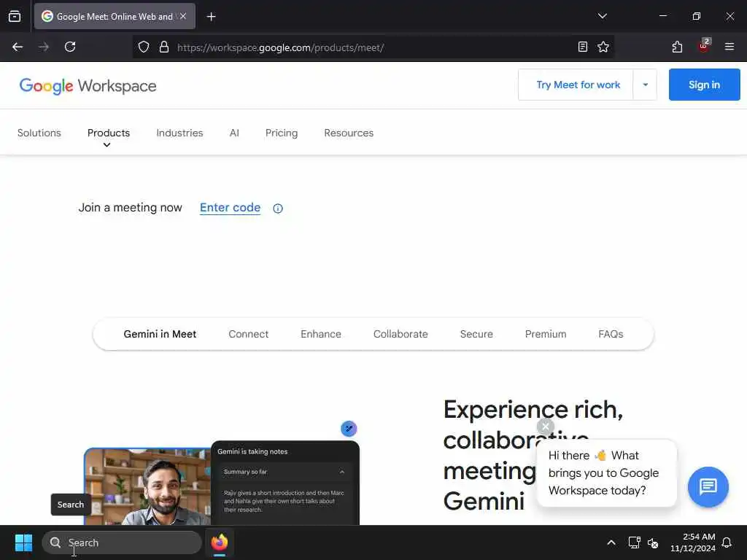Go back with the back arrow
Viewport: 747px width, 560px height.
tap(18, 47)
